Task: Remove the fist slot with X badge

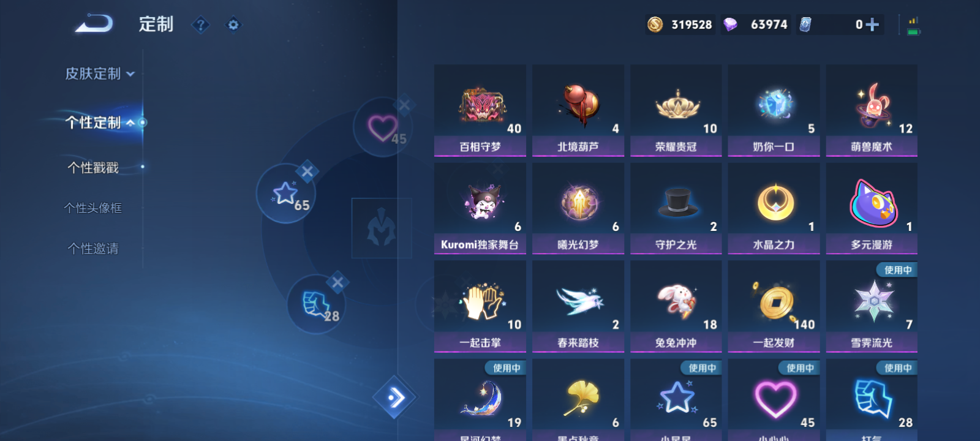Action: (x=337, y=282)
